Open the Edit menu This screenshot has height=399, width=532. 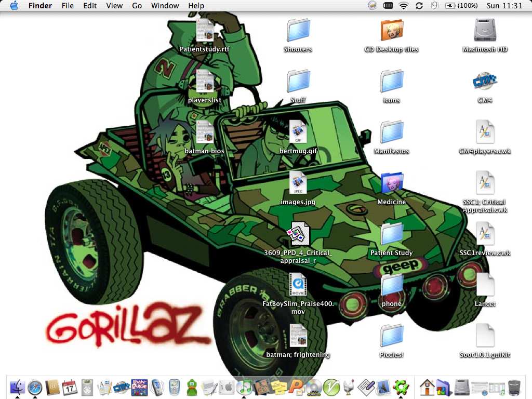click(x=90, y=5)
